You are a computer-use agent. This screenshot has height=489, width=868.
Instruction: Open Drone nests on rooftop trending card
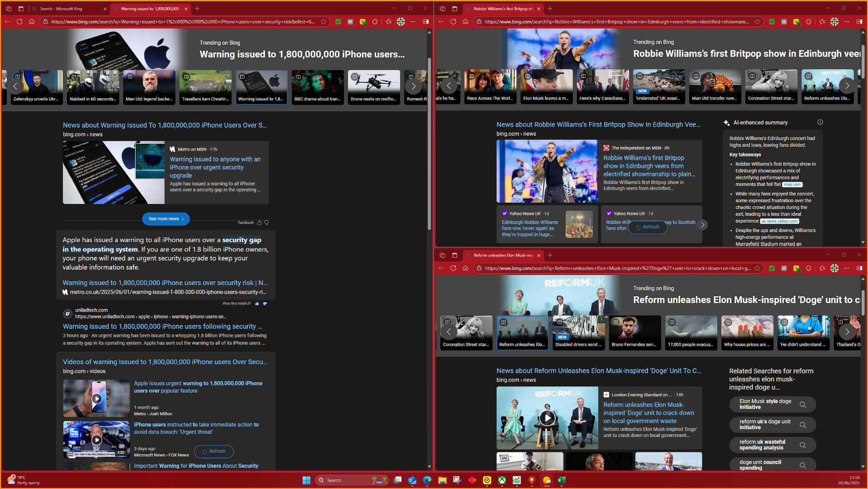pyautogui.click(x=374, y=87)
